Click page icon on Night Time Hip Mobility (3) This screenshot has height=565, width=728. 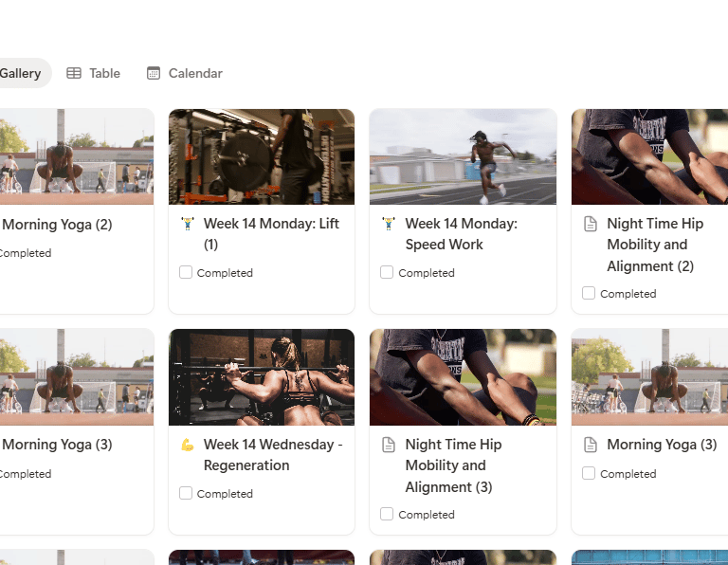click(x=389, y=445)
